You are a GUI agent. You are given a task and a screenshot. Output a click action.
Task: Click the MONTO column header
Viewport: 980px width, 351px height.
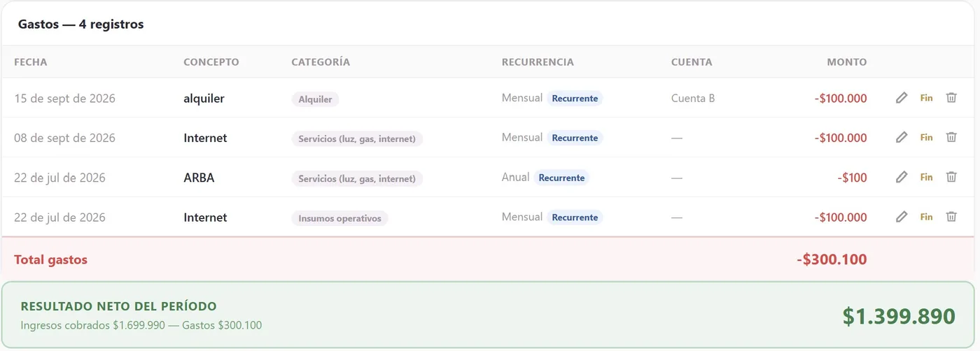(847, 62)
